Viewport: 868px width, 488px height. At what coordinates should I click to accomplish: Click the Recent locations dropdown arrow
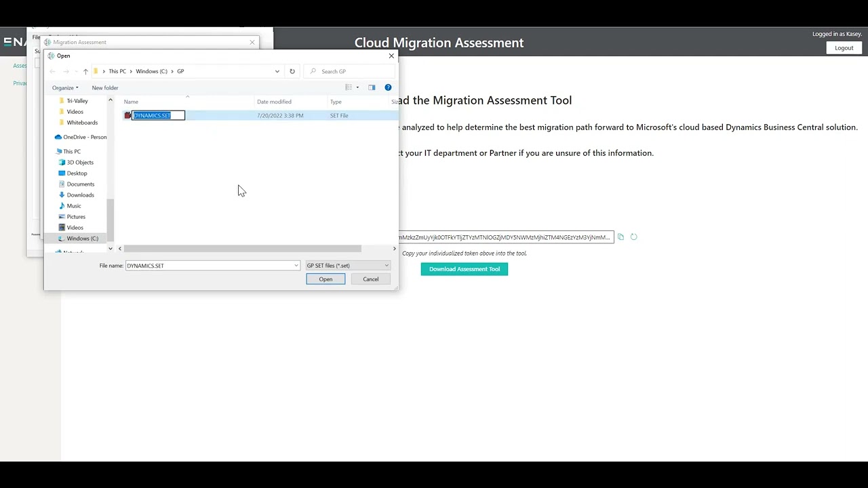(75, 71)
